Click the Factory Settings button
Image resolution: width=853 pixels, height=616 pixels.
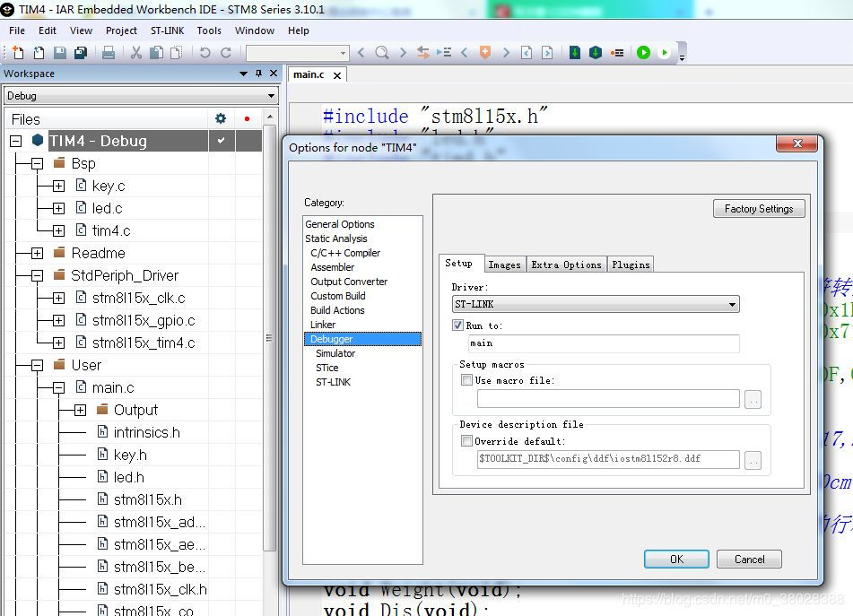point(759,209)
